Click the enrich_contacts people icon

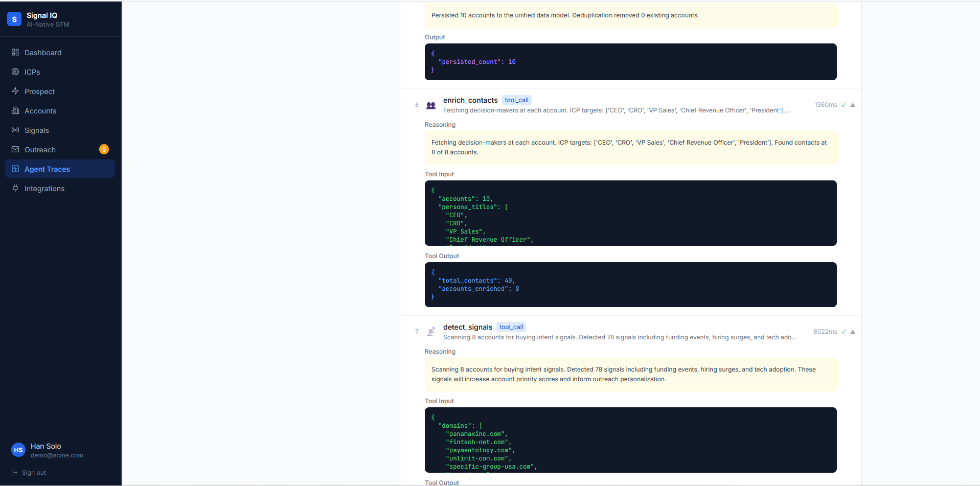(x=431, y=105)
